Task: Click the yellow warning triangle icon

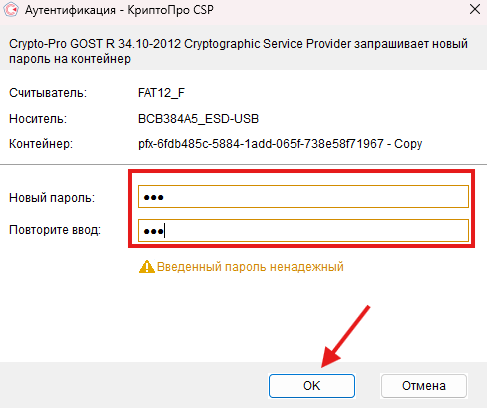Action: [x=147, y=267]
